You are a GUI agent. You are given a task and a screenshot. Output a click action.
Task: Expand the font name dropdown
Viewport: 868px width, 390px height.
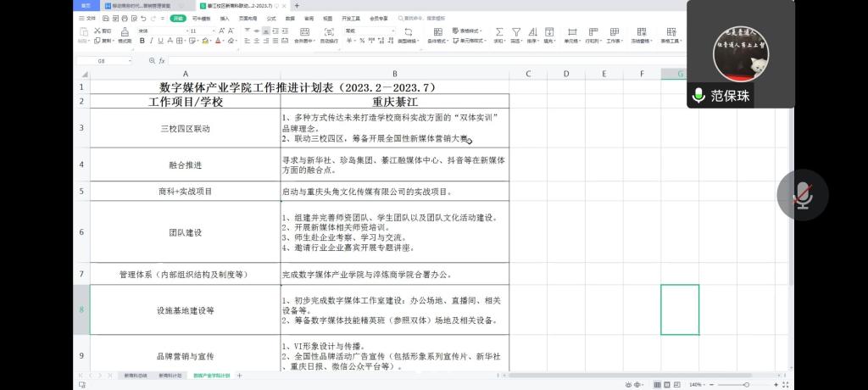pyautogui.click(x=182, y=31)
